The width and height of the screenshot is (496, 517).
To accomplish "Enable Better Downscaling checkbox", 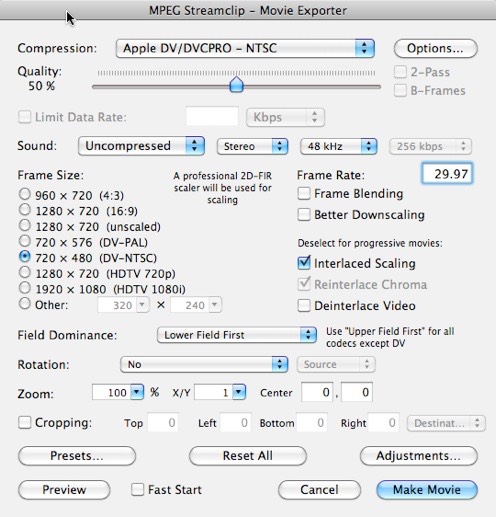I will click(304, 215).
